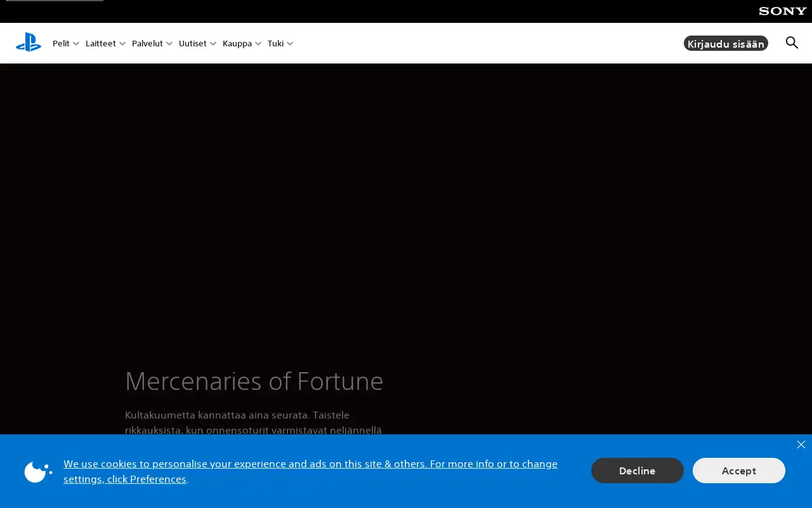Close the cookie banner with X
The width and height of the screenshot is (812, 508).
coord(801,444)
